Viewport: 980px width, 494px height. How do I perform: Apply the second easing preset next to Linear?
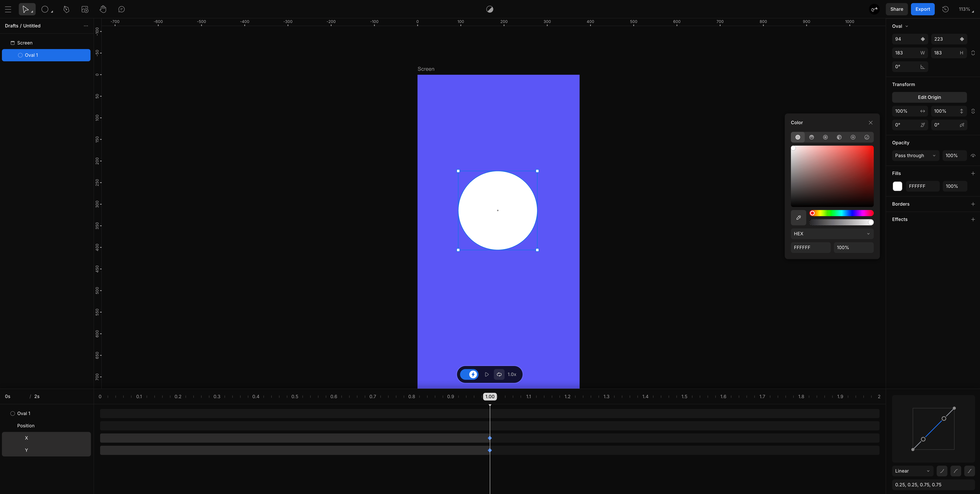[956, 471]
